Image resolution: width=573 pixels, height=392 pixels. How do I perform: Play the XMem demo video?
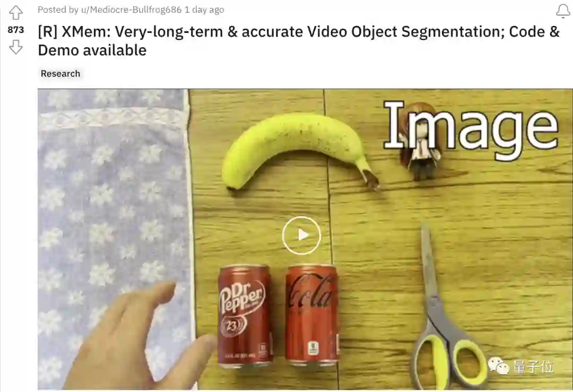point(301,236)
